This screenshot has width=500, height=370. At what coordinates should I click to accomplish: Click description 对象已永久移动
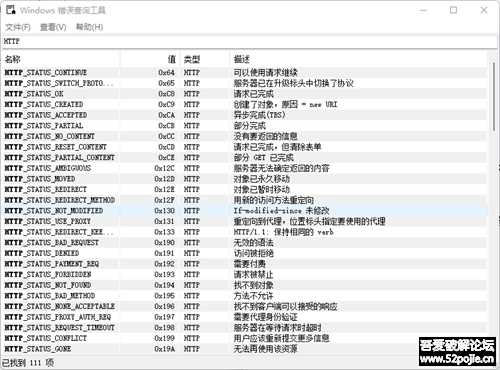(261, 179)
